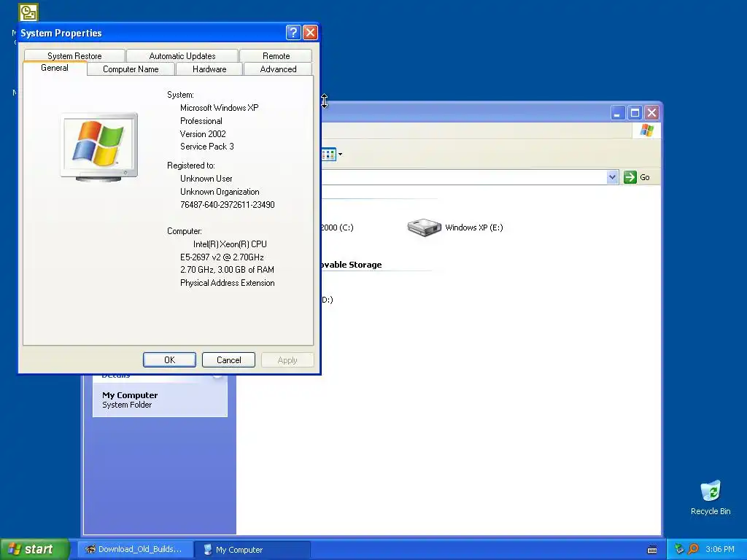747x560 pixels.
Task: Close the System Properties dialog
Action: coord(310,32)
